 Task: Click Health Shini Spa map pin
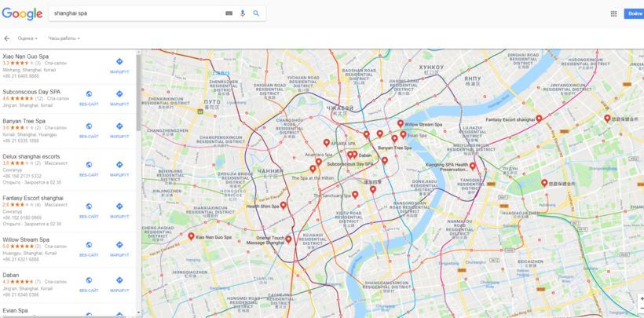284,207
